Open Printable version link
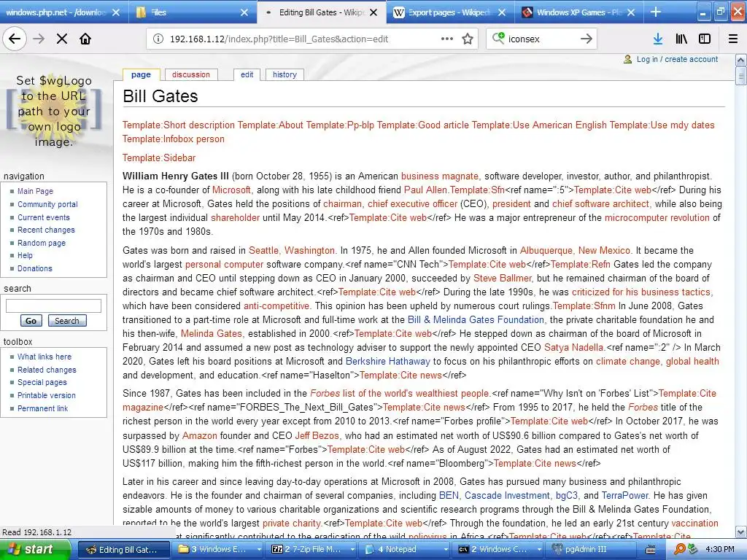Image resolution: width=747 pixels, height=560 pixels. pos(46,395)
